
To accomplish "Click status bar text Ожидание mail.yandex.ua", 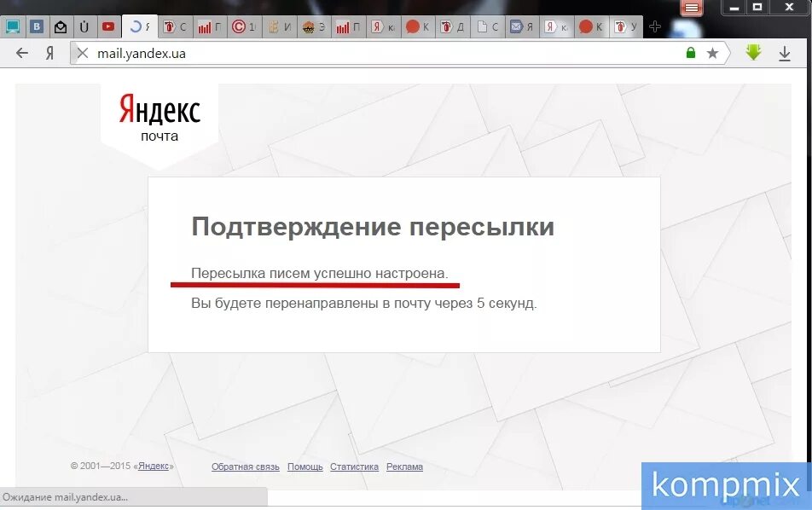I will click(65, 497).
